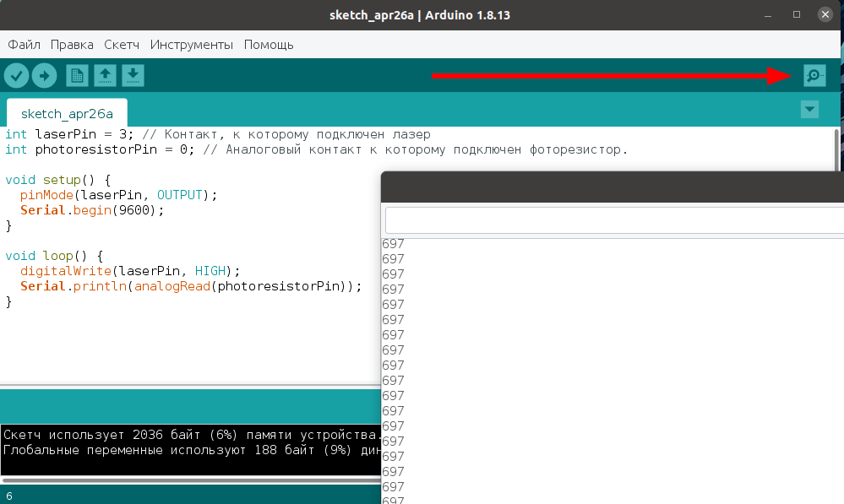Open a sketch using the up-arrow icon

[x=105, y=76]
